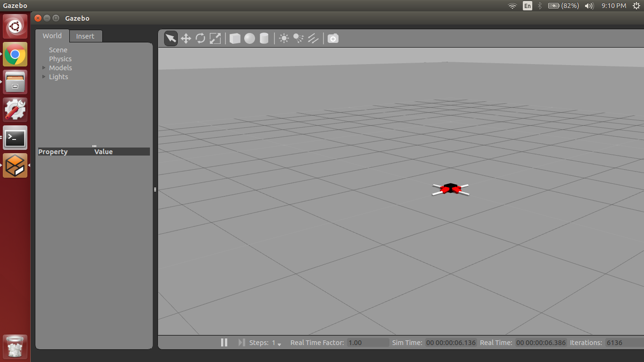
Task: Open the Ubuntu Dash launcher
Action: (15, 26)
